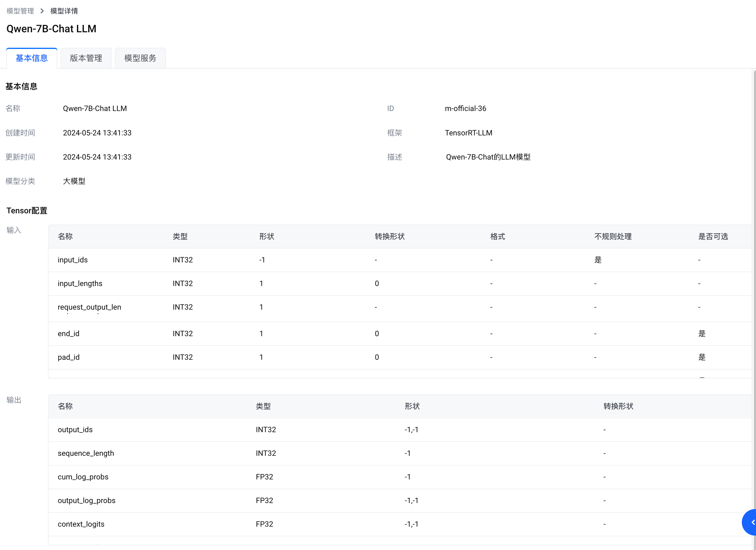Screen dimensions: 756x550
Task: Select the 基本信息 tab
Action: [x=32, y=58]
